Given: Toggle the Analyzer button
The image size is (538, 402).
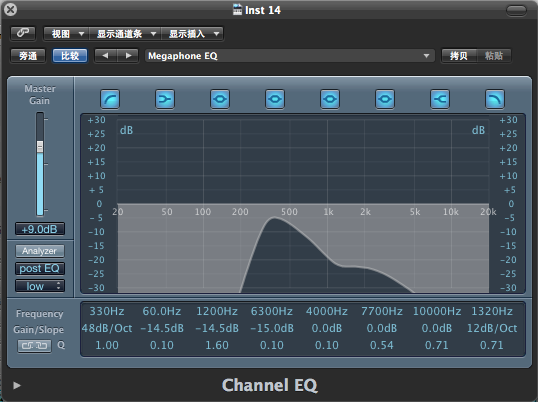Looking at the screenshot, I should [39, 251].
